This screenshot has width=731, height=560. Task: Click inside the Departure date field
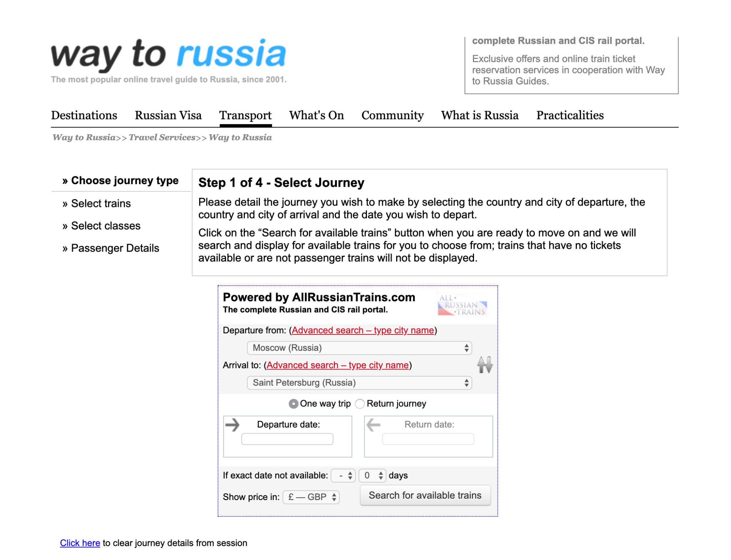[287, 439]
